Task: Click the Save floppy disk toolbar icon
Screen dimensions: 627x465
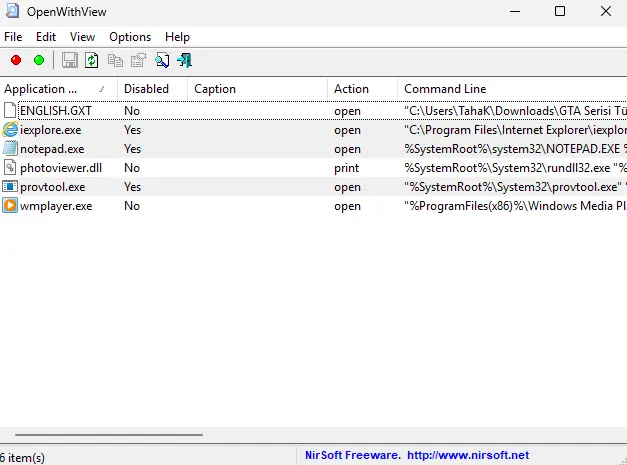Action: 70,60
